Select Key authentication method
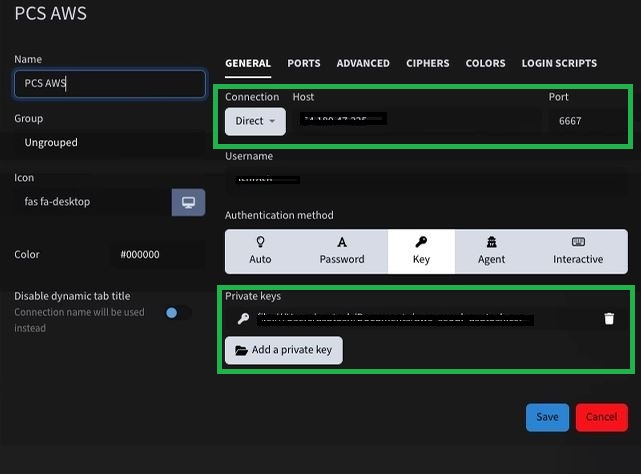 coord(421,251)
